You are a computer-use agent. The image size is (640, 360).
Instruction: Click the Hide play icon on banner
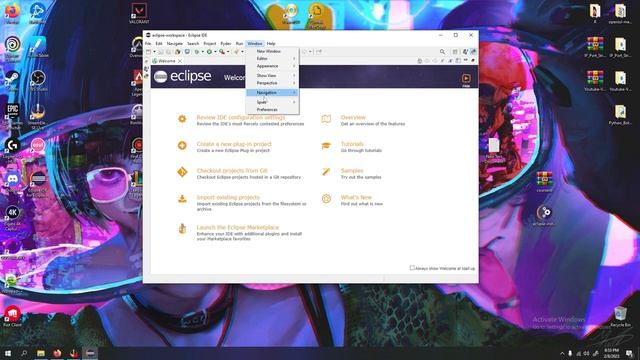(x=466, y=78)
